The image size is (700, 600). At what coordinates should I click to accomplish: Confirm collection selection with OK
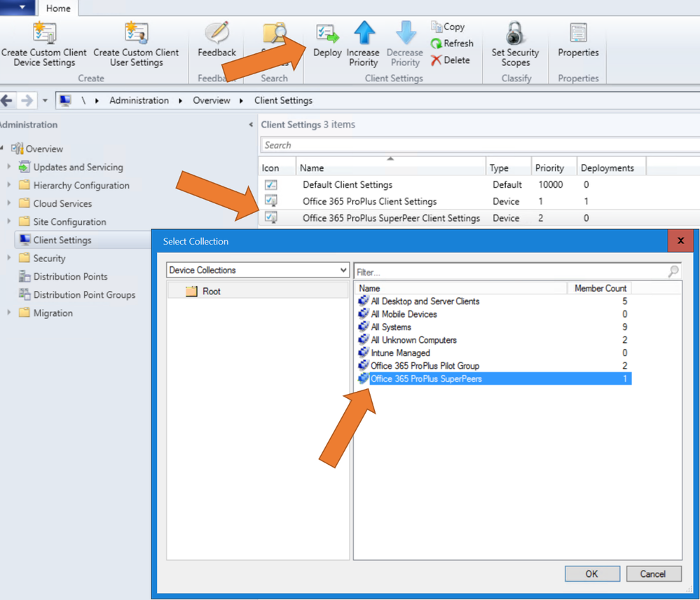(x=592, y=573)
